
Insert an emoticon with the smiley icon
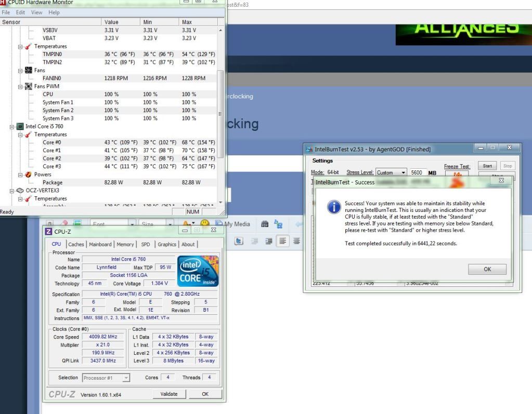(204, 223)
